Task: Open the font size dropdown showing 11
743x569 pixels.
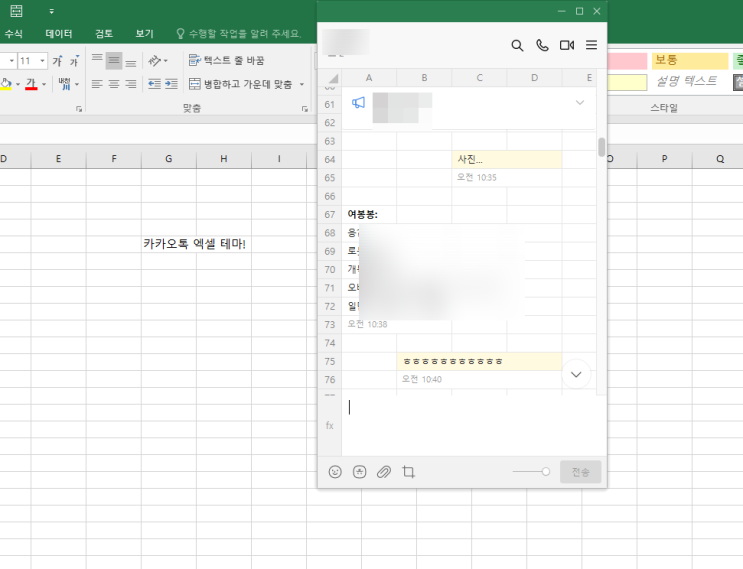Action: click(42, 61)
